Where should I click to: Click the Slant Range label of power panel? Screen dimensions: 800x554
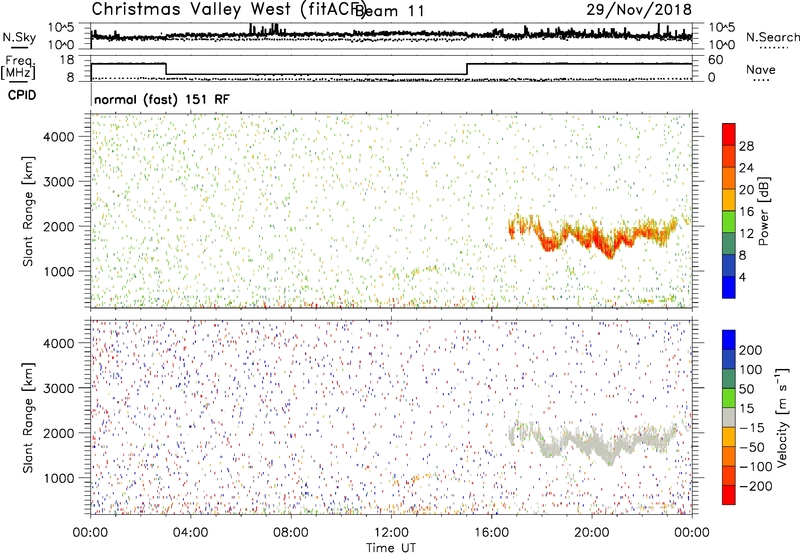(28, 211)
